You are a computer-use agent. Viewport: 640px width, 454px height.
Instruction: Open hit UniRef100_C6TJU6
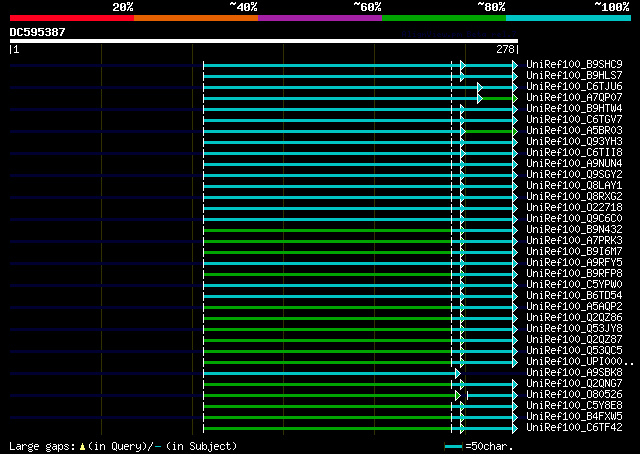click(574, 87)
